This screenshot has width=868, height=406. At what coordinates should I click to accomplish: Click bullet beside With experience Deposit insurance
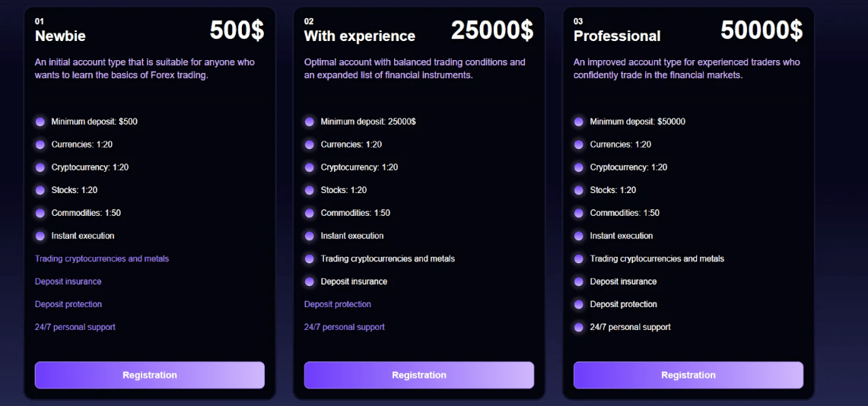coord(310,281)
